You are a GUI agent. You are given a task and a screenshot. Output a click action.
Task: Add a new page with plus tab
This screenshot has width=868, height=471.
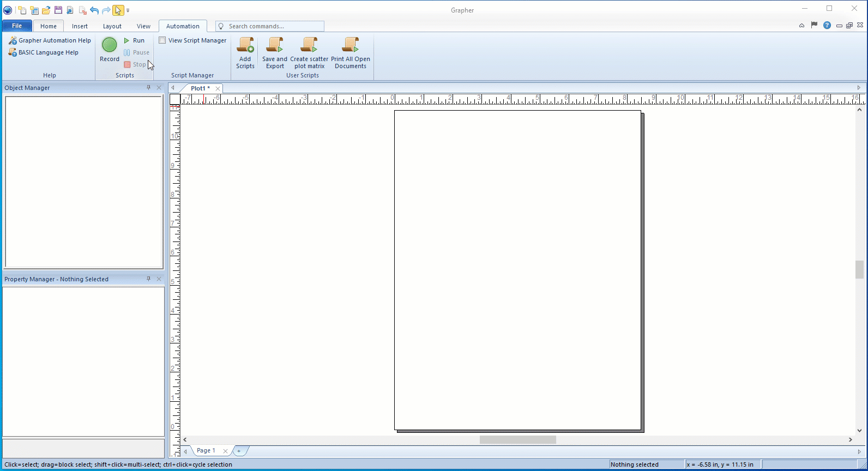(239, 451)
